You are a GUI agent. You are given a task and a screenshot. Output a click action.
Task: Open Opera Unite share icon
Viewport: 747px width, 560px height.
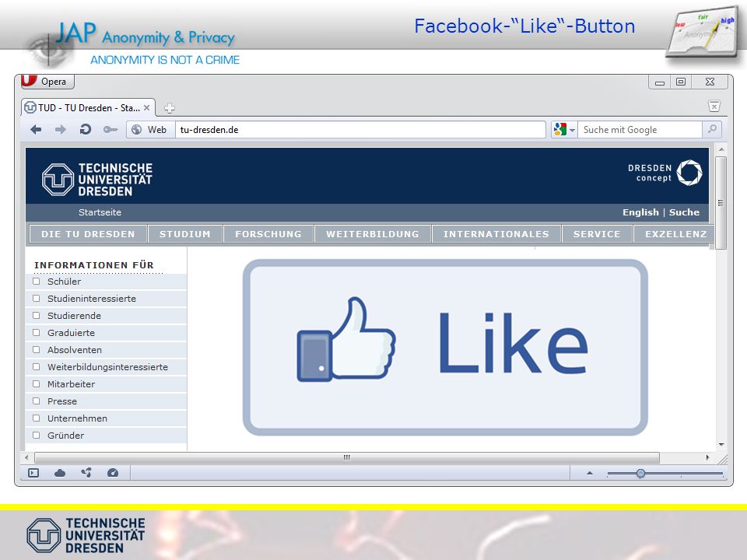click(86, 472)
